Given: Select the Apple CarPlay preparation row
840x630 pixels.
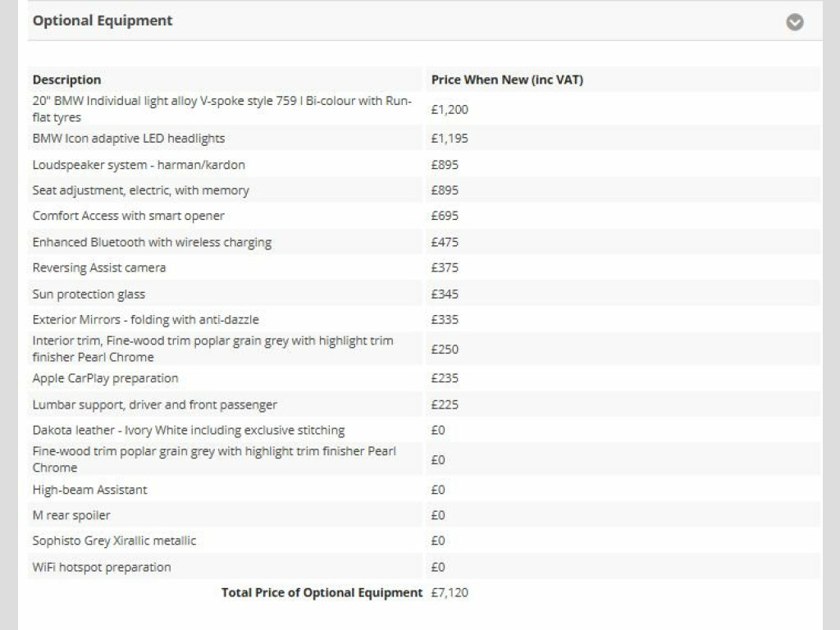Looking at the screenshot, I should click(x=105, y=378).
